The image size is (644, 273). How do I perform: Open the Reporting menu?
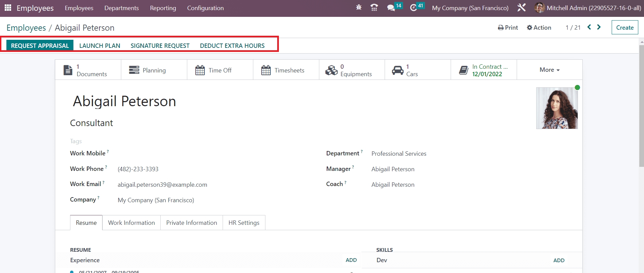[x=163, y=8]
